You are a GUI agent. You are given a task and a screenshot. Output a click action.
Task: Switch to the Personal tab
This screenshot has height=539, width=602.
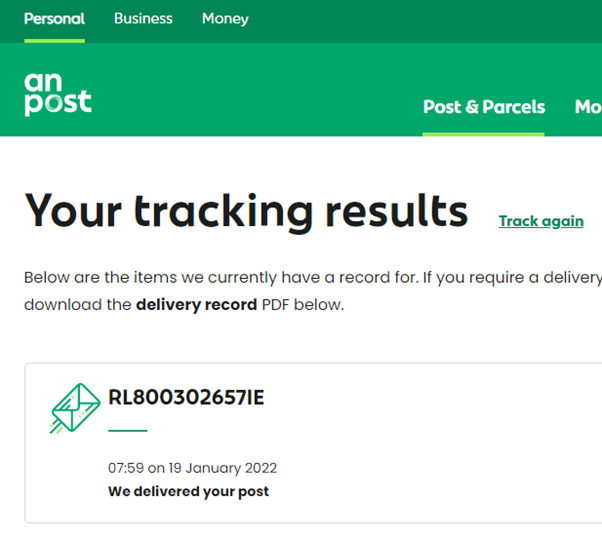point(54,19)
